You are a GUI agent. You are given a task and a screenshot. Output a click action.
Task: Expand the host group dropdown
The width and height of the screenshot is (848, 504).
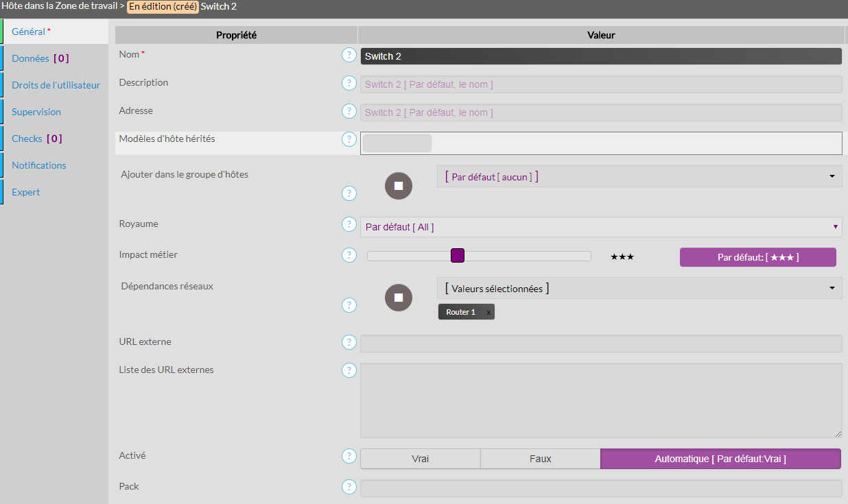[639, 176]
